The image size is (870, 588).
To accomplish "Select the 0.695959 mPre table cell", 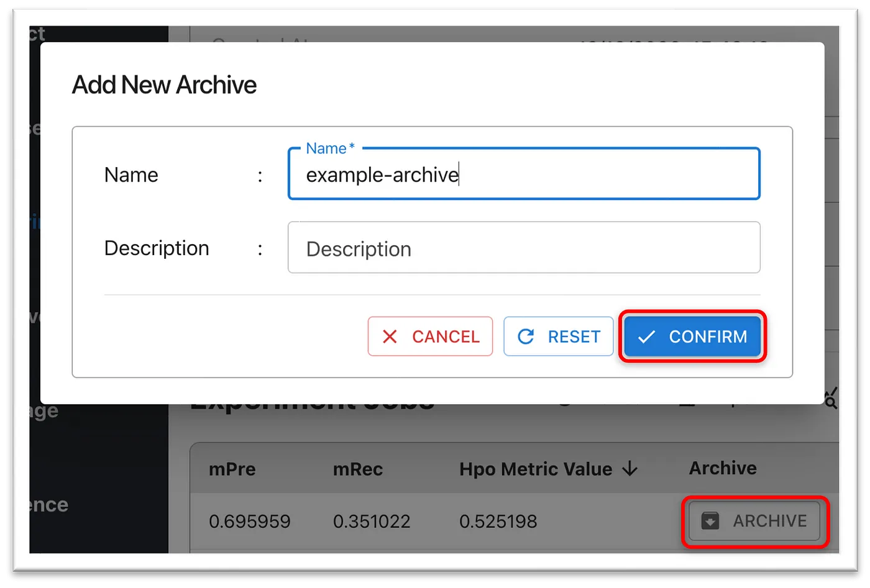I will point(249,521).
